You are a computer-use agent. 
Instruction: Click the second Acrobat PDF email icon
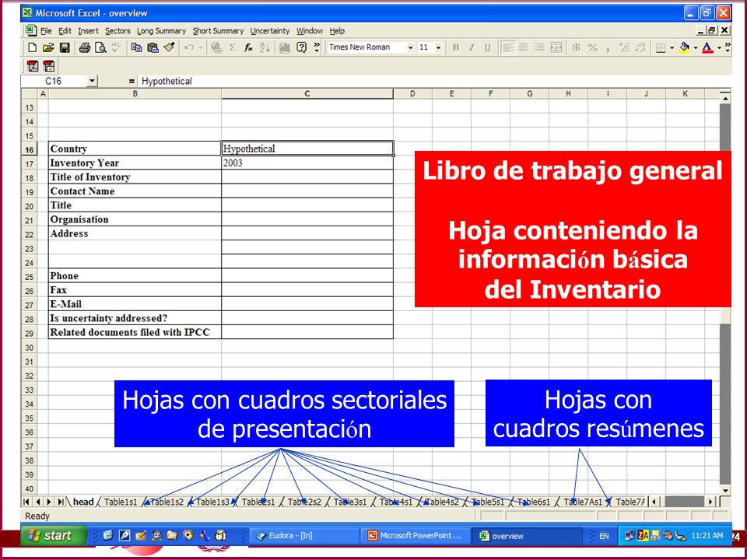[48, 66]
